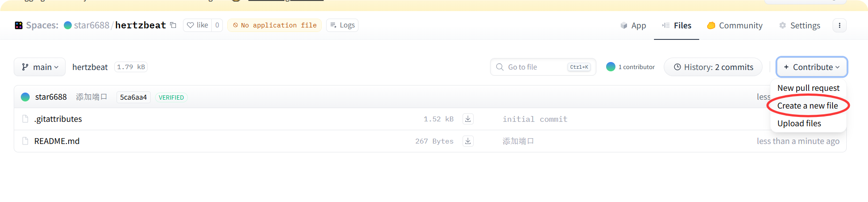Click the contributor avatar circle
Screen dimensions: 868x202
[611, 67]
